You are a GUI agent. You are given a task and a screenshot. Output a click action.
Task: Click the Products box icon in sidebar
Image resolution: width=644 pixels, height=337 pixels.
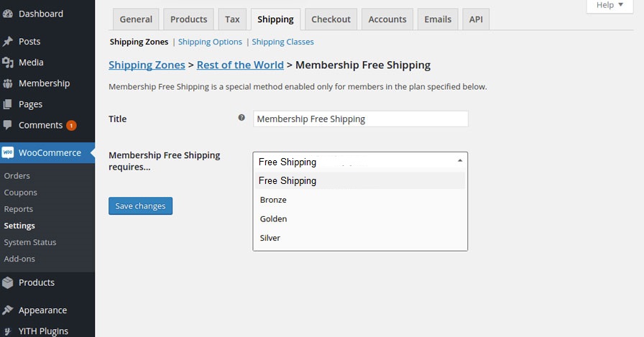coord(8,282)
